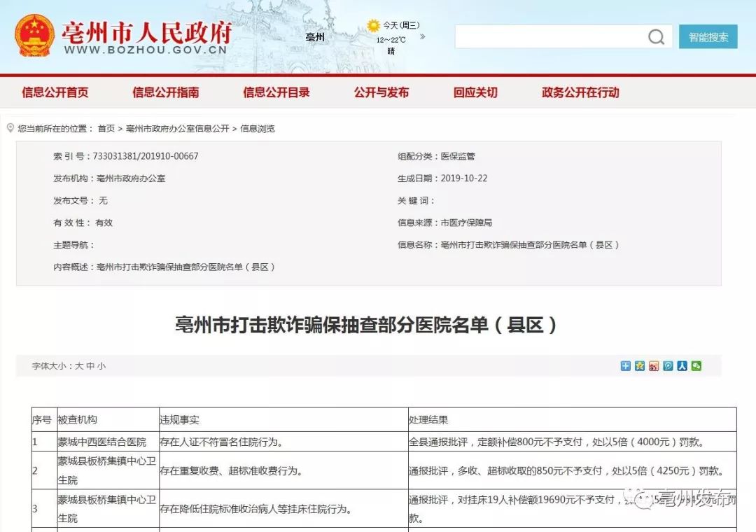Click the 内容概述 summary text
The width and height of the screenshot is (756, 532).
(185, 267)
